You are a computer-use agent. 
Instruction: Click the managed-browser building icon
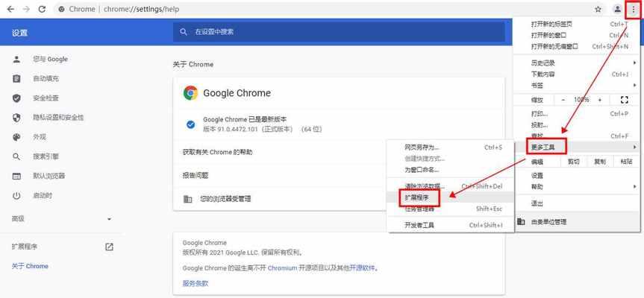pyautogui.click(x=188, y=199)
